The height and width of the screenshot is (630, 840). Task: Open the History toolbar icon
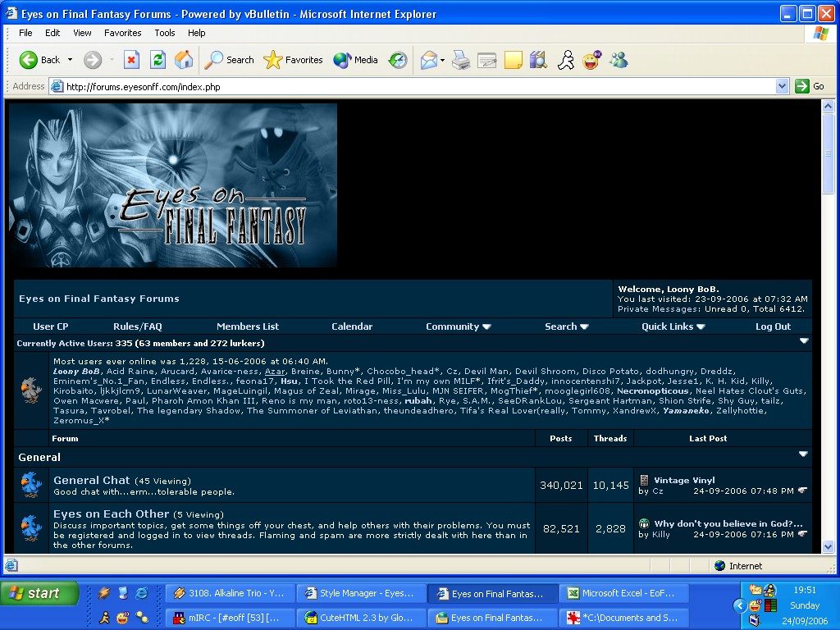(x=398, y=60)
